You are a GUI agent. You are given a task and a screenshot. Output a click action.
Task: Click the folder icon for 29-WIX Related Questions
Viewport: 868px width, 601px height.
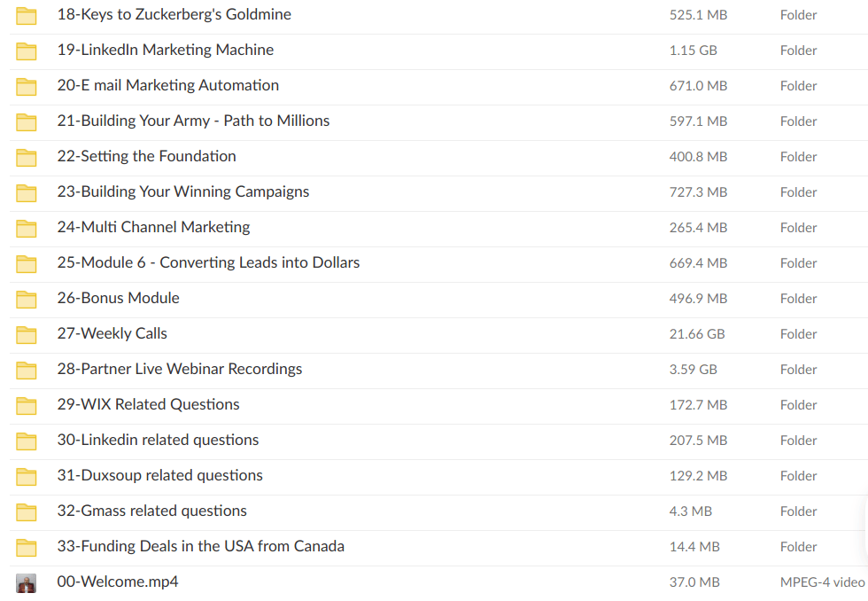click(27, 405)
